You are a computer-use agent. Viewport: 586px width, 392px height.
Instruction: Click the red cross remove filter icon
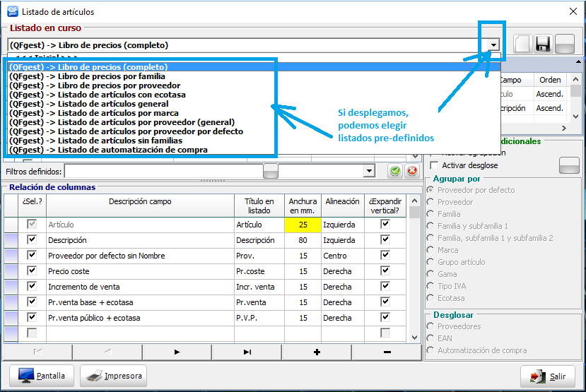coord(412,171)
